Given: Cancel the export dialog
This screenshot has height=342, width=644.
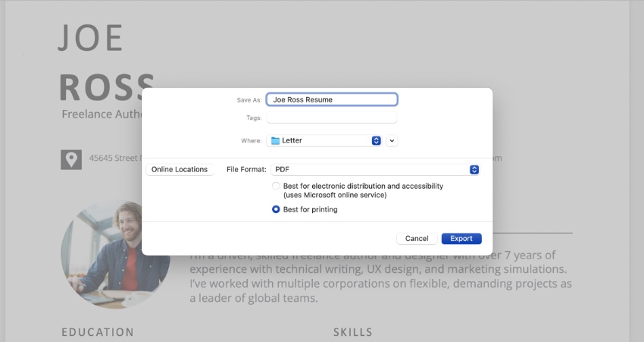Looking at the screenshot, I should (x=417, y=238).
